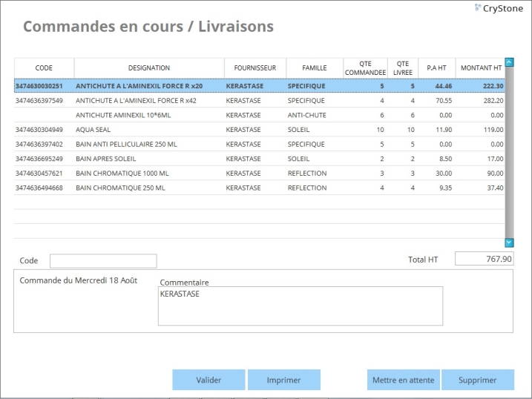Click the Commandes en cours / Livraisons title
Viewport: 532px width, 399px height.
pyautogui.click(x=148, y=27)
